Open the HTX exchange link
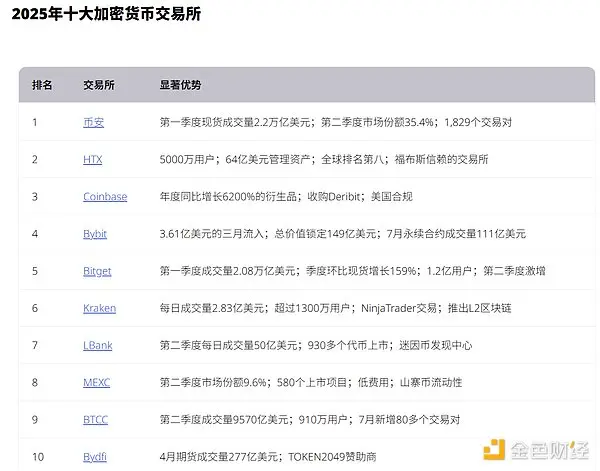 pos(93,160)
